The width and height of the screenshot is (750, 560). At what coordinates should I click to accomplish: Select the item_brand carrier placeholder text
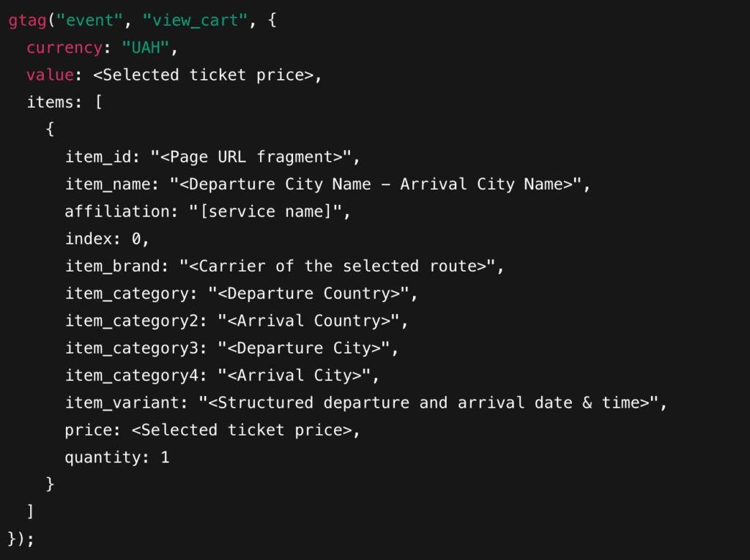pyautogui.click(x=338, y=266)
